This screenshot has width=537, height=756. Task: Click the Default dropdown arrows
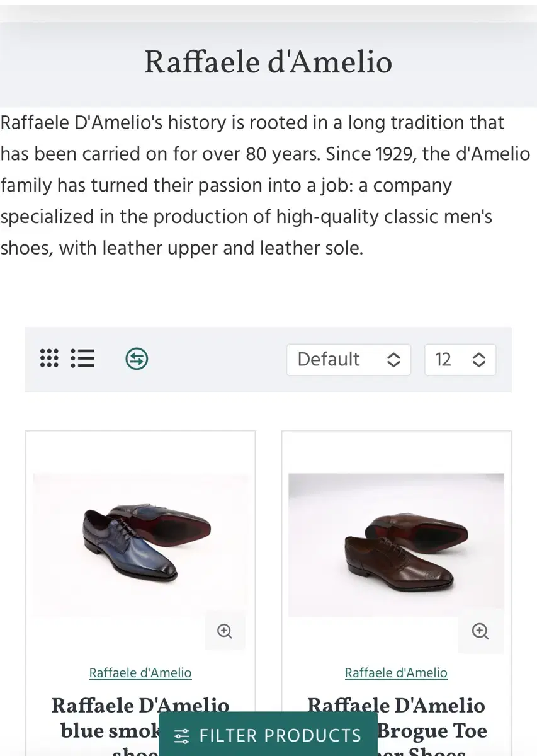(393, 360)
